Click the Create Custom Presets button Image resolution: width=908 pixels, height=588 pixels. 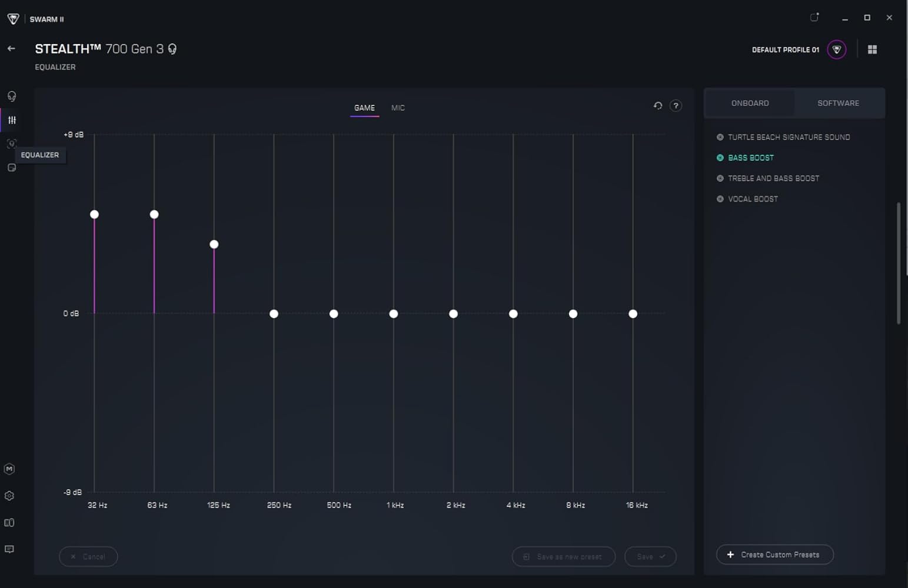click(x=774, y=554)
